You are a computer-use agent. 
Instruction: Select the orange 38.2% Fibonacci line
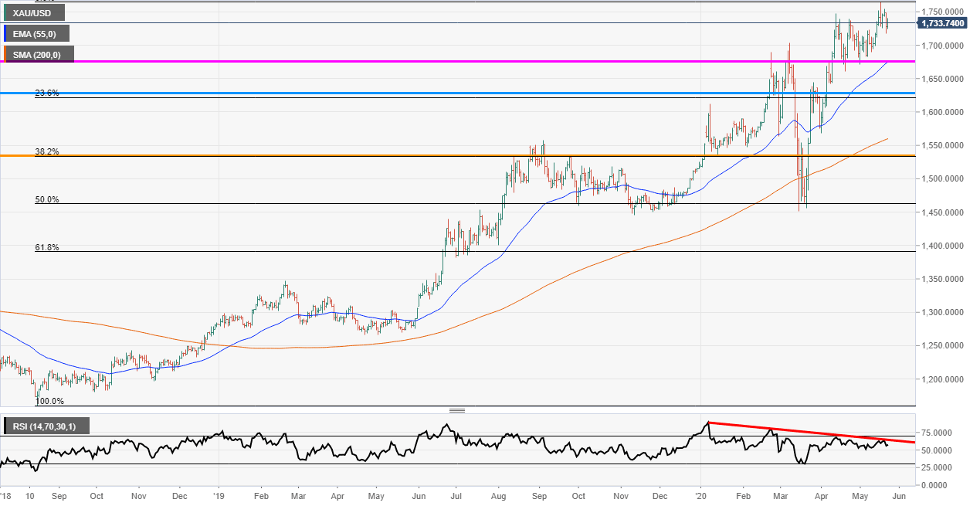[x=463, y=155]
